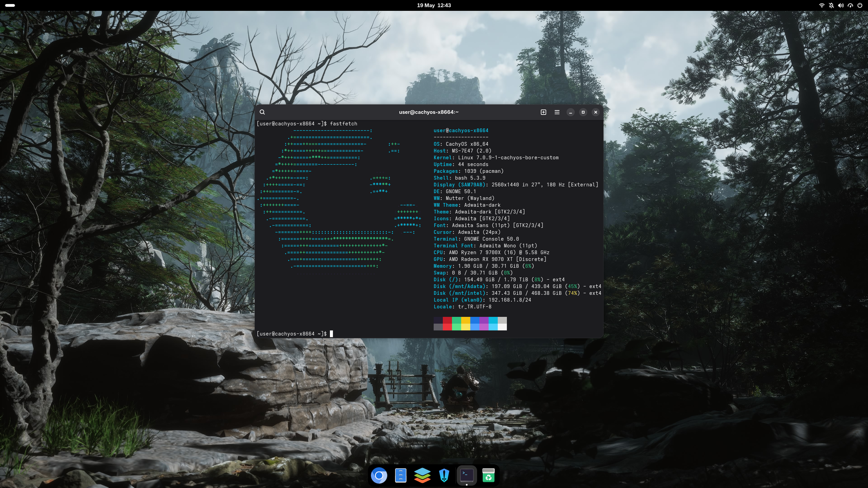The image size is (868, 488).
Task: Click the Display (SAM79AB) line
Action: click(516, 185)
